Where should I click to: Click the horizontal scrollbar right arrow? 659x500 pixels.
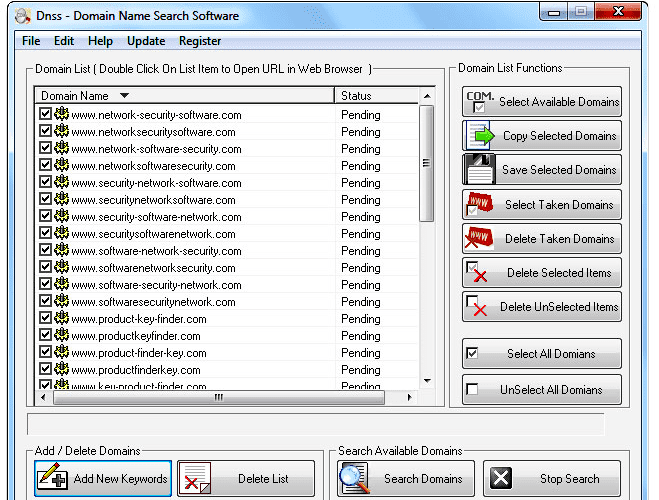409,397
